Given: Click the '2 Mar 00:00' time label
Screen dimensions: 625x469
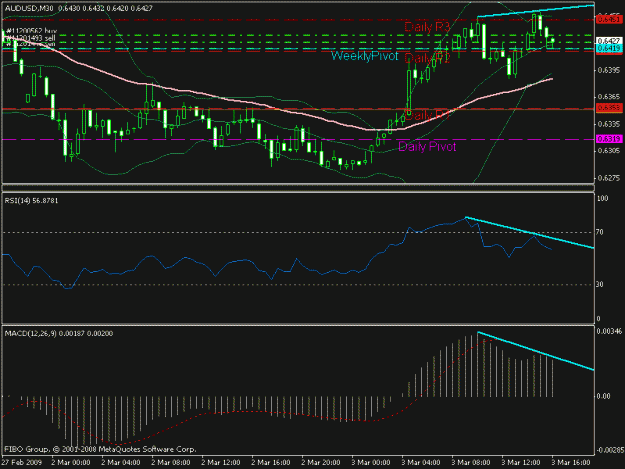Looking at the screenshot, I should [x=71, y=462].
